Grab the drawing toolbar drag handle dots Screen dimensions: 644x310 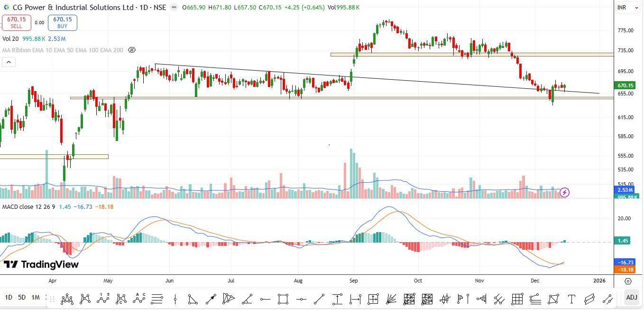point(52,299)
